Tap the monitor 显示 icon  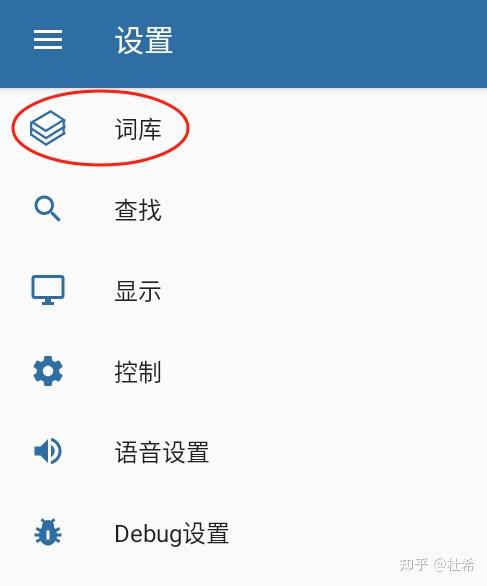tap(48, 290)
